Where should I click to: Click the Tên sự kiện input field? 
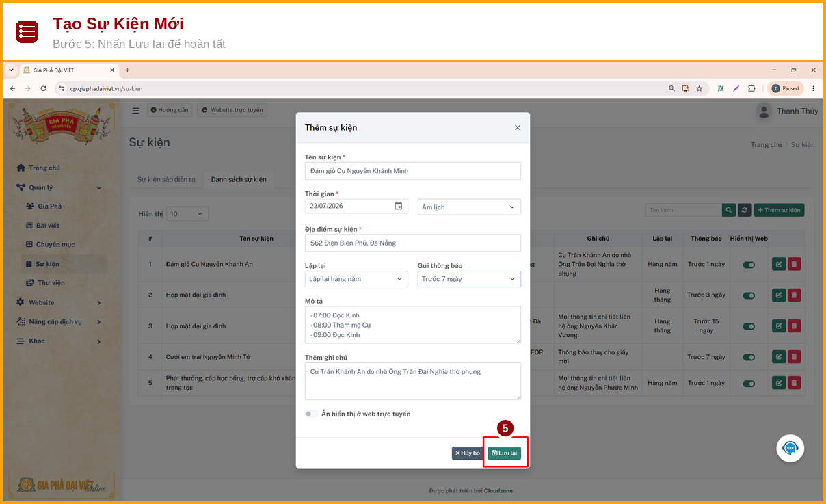click(x=413, y=171)
